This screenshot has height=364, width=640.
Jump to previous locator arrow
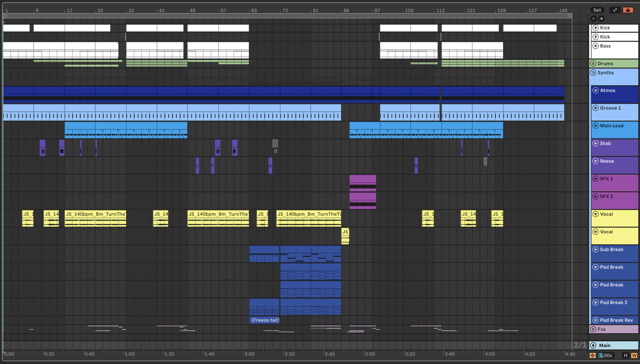(593, 19)
